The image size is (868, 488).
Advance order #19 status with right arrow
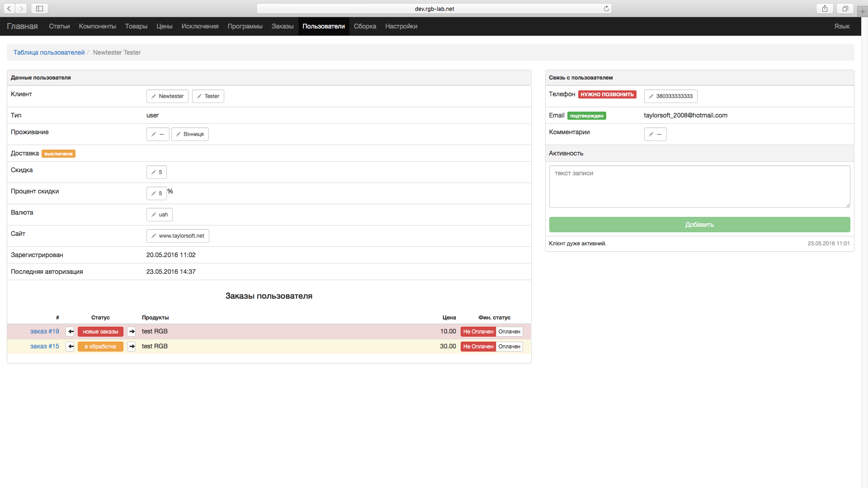click(132, 332)
